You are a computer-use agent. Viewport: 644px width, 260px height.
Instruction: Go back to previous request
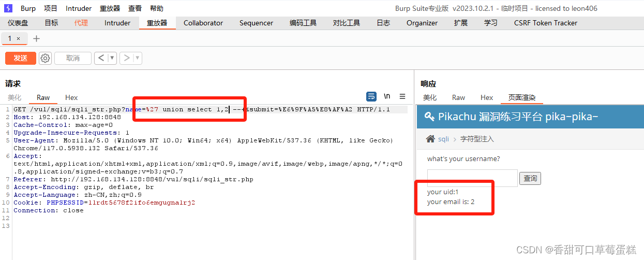(101, 58)
